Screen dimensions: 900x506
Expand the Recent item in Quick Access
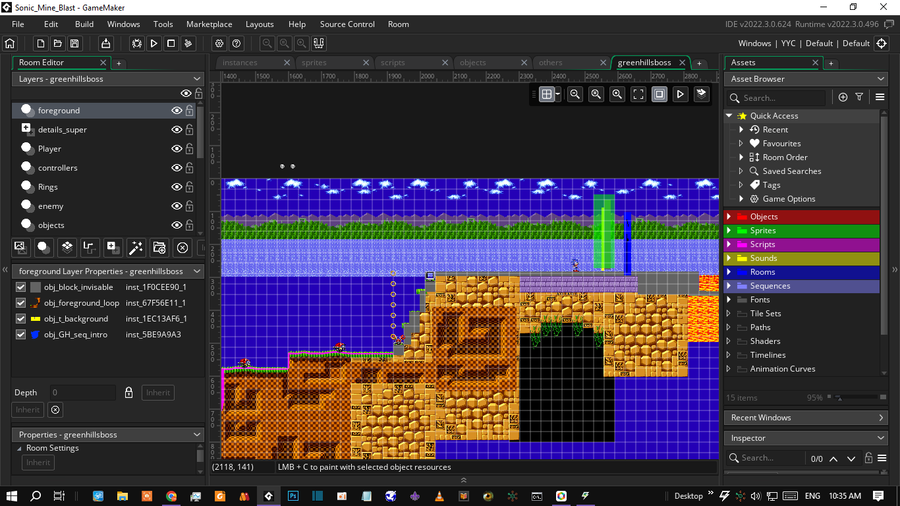[741, 130]
